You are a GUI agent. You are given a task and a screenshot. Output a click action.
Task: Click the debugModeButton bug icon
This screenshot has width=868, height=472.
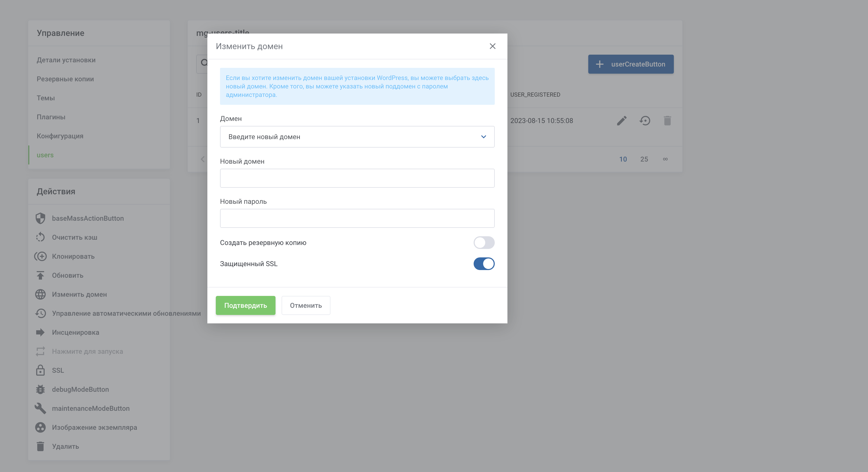click(x=40, y=389)
